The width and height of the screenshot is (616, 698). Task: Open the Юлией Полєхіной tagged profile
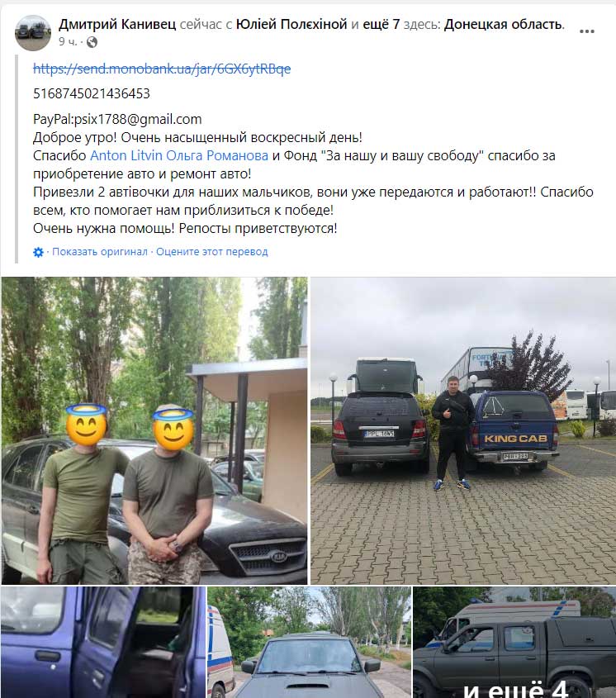[291, 24]
